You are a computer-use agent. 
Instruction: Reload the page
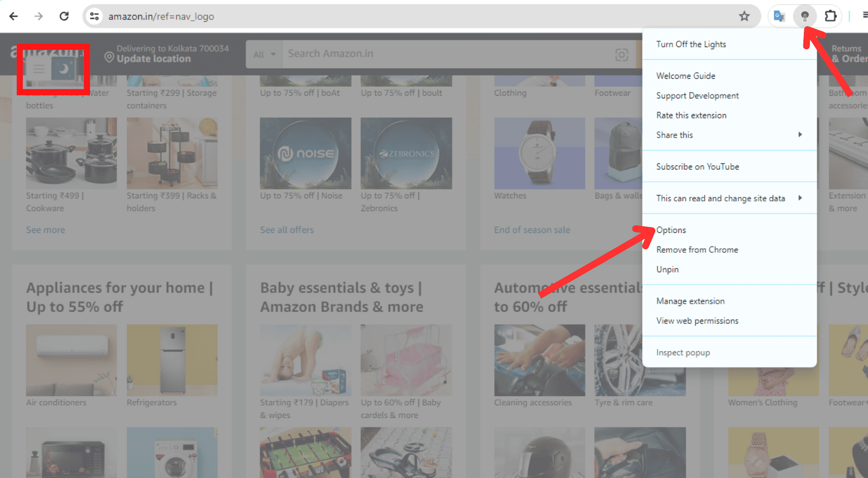coord(64,16)
